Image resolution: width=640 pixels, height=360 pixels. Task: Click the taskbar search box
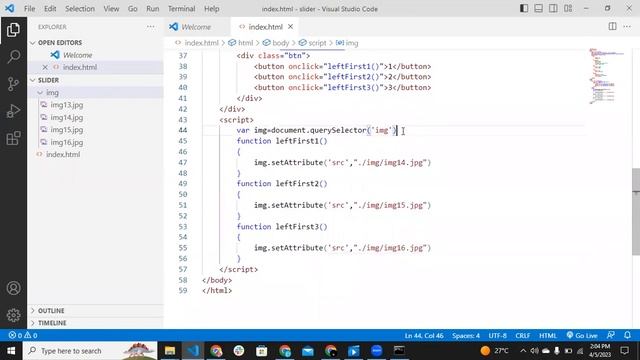pyautogui.click(x=90, y=351)
